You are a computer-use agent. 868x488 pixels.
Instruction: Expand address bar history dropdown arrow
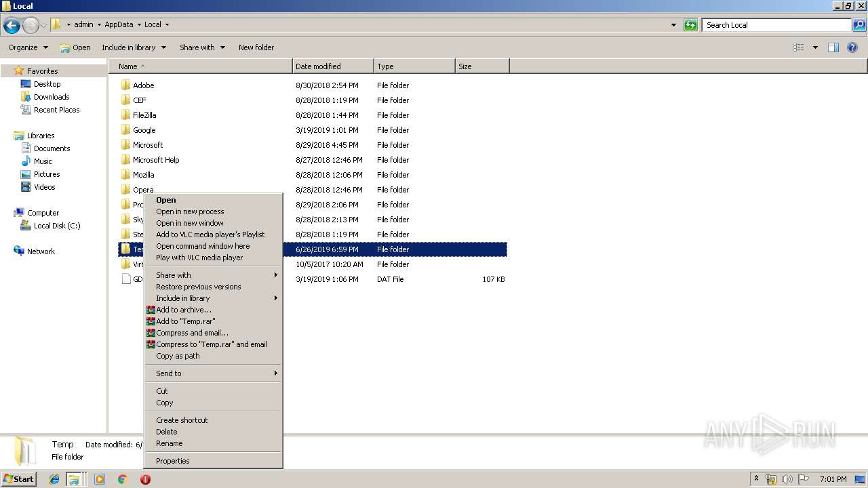[x=673, y=25]
